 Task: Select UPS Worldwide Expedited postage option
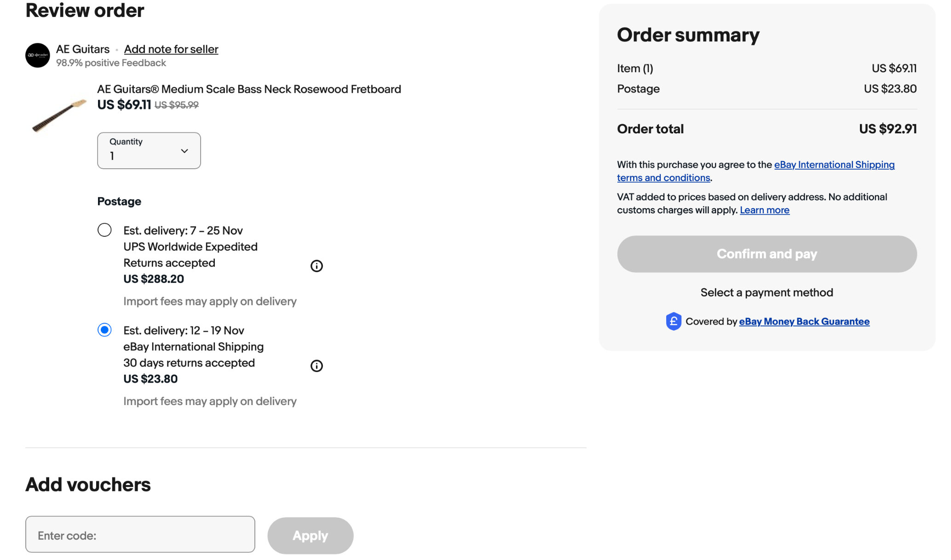pos(104,230)
